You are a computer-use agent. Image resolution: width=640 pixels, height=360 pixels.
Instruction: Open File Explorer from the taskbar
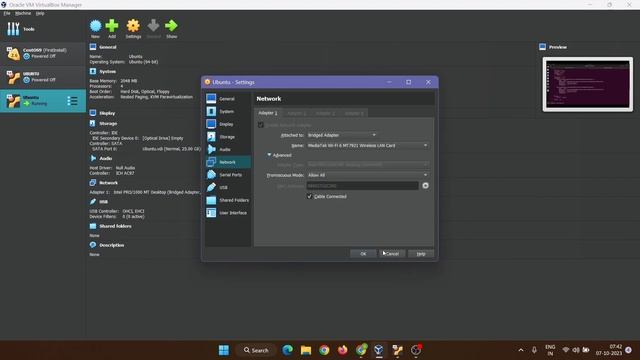pyautogui.click(x=306, y=350)
